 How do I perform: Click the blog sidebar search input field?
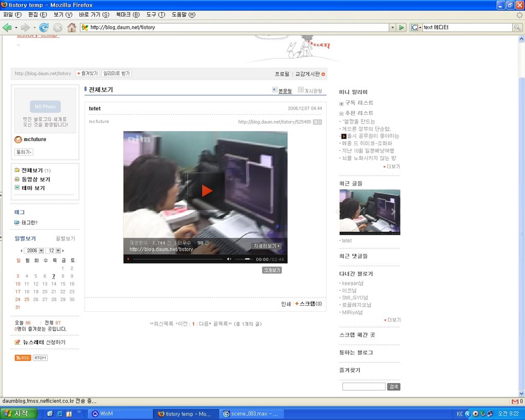364,387
